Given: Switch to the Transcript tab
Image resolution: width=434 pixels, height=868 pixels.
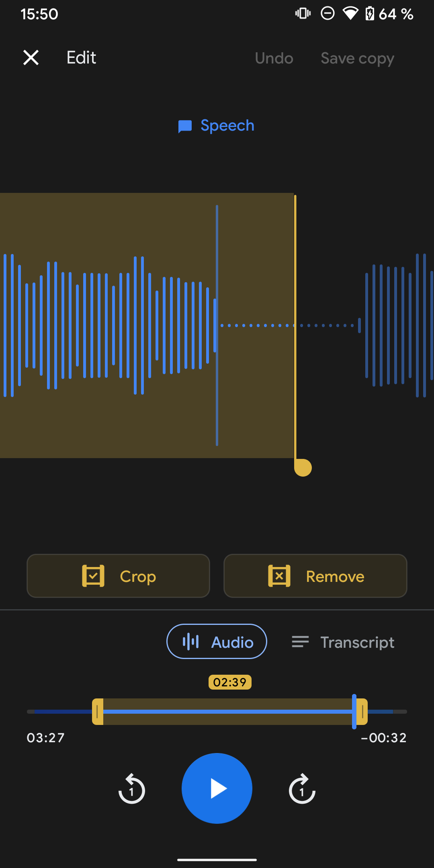Looking at the screenshot, I should point(343,642).
